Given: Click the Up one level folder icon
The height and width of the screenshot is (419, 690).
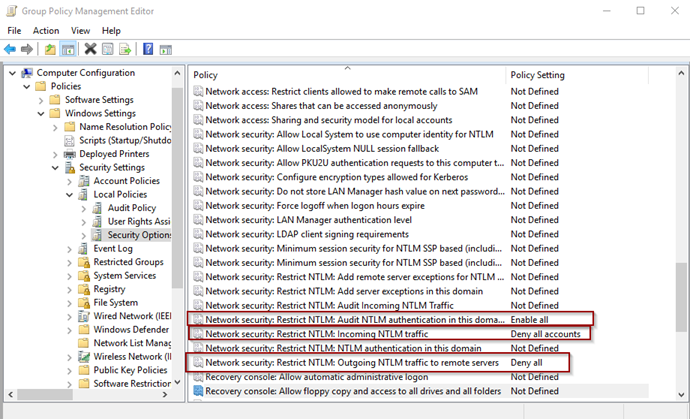Looking at the screenshot, I should pyautogui.click(x=50, y=49).
